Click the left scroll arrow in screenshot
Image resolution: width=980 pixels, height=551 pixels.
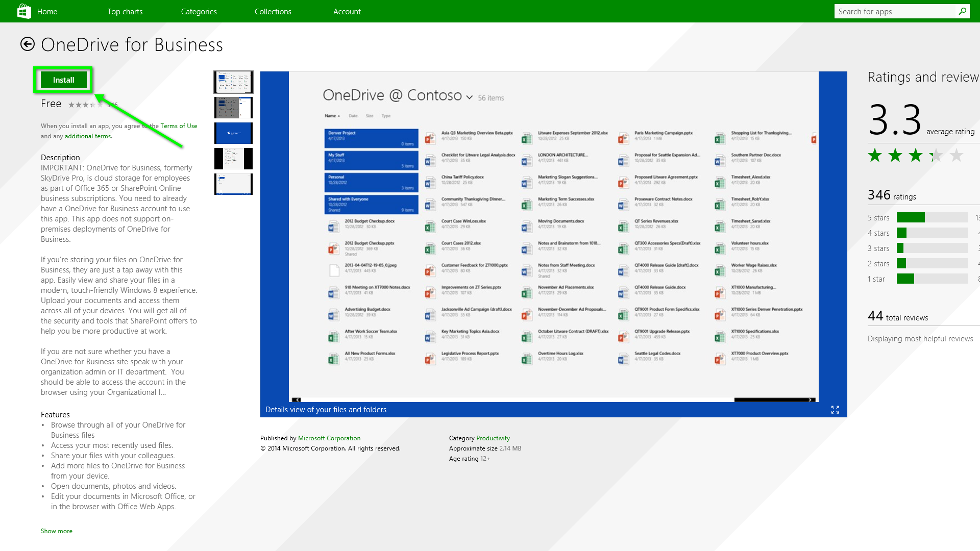click(x=297, y=400)
